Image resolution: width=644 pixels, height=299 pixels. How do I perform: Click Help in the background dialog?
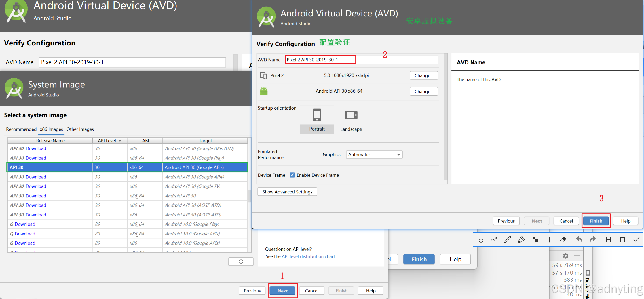(455, 259)
